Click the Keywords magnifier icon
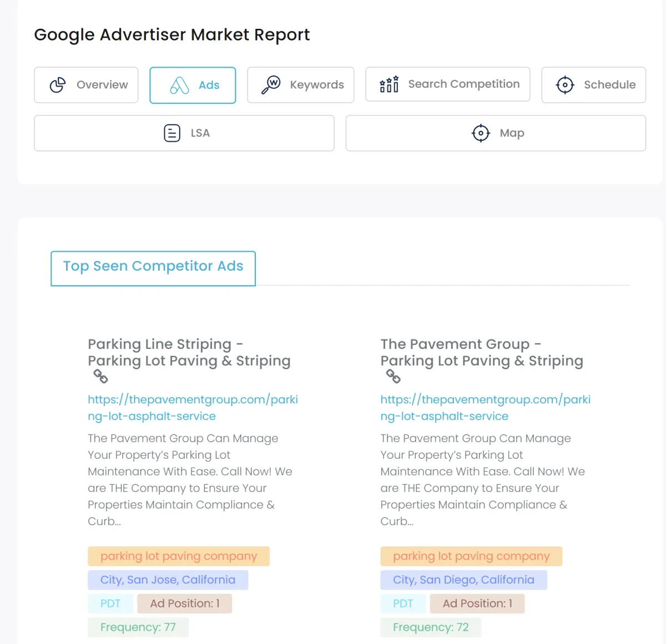Screen dimensions: 666x644 tap(271, 85)
